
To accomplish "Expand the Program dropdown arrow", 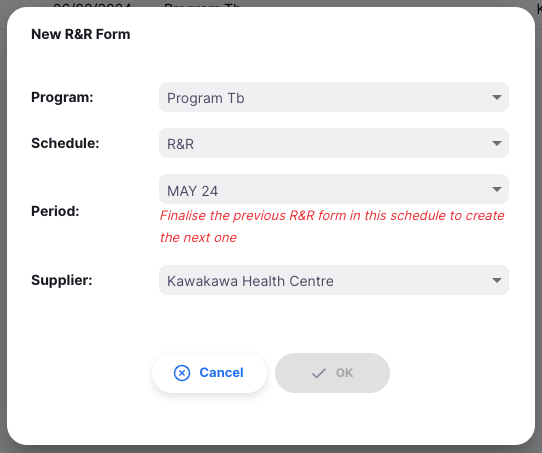I will tap(497, 97).
